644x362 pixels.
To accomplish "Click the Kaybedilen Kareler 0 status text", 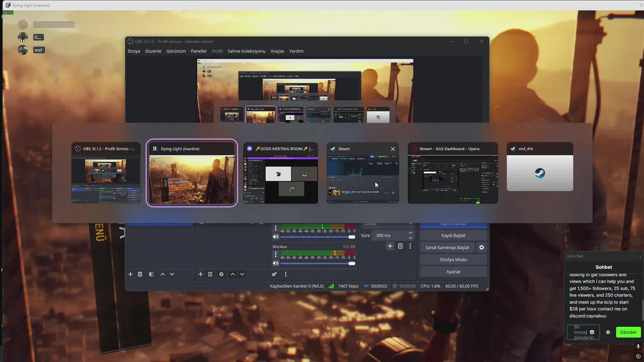I will point(297,286).
